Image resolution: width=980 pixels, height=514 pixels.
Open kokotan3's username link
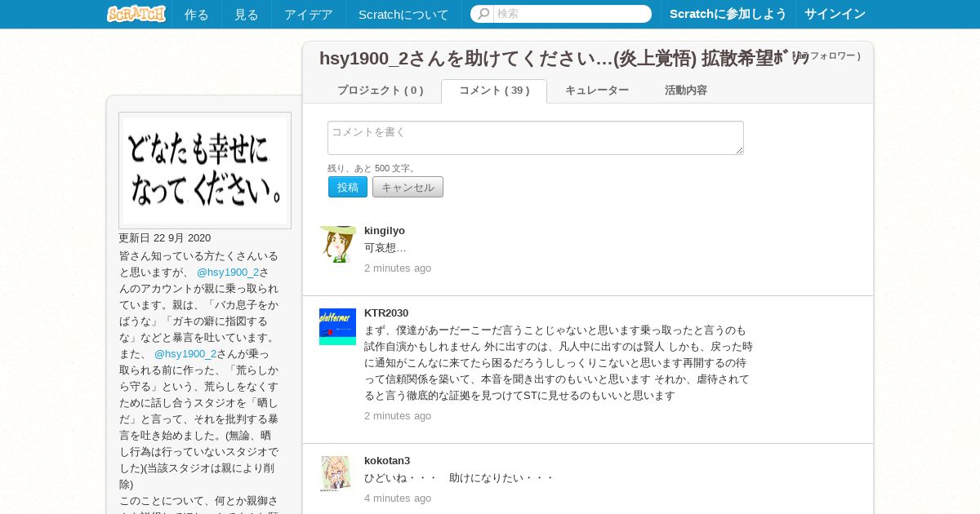coord(387,461)
